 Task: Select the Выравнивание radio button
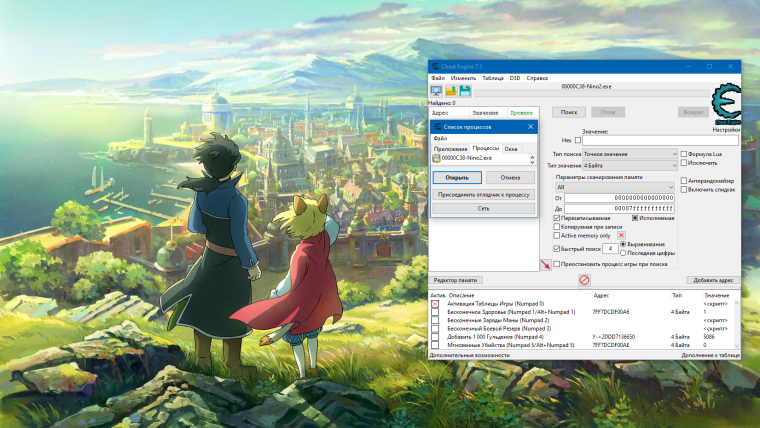623,244
